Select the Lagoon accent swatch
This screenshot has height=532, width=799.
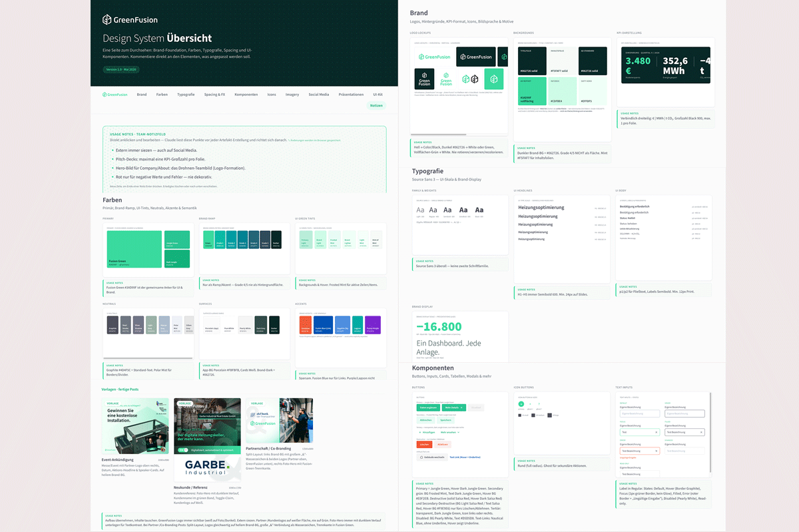click(x=358, y=325)
